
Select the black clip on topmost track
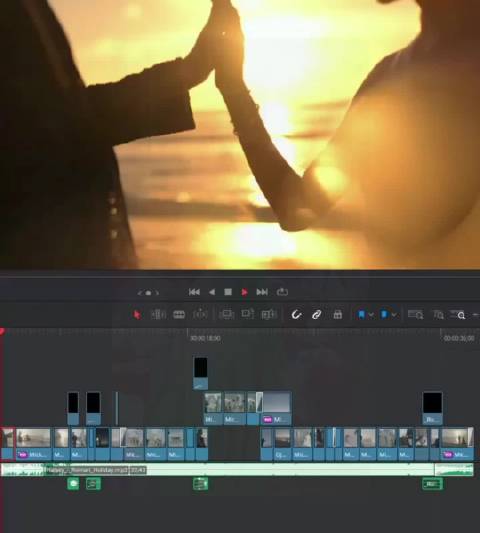click(x=201, y=373)
